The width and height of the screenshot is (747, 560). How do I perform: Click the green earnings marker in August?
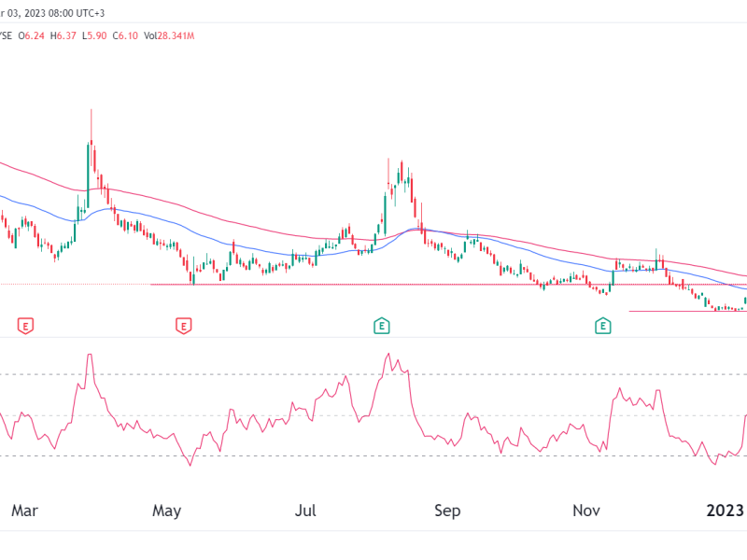point(381,326)
